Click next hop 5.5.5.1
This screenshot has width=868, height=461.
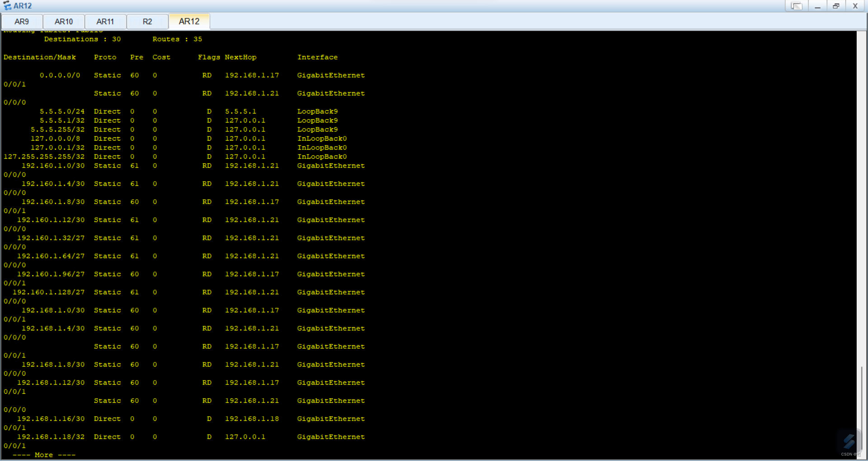coord(241,112)
